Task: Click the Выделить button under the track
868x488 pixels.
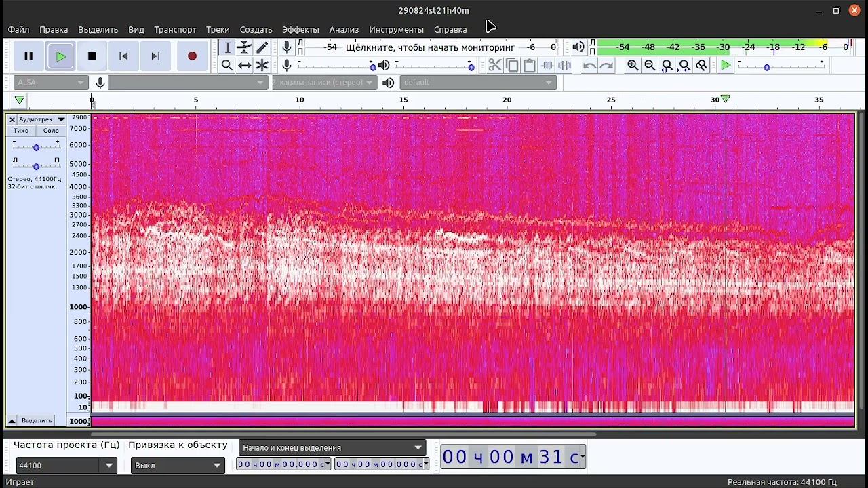Action: pyautogui.click(x=37, y=420)
